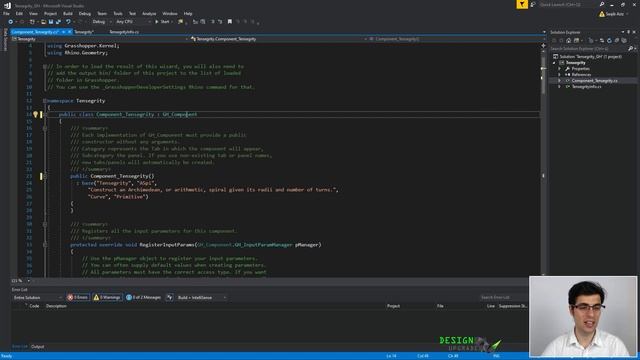The image size is (640, 360).
Task: Open the Any CPU platform dropdown
Action: tap(133, 22)
